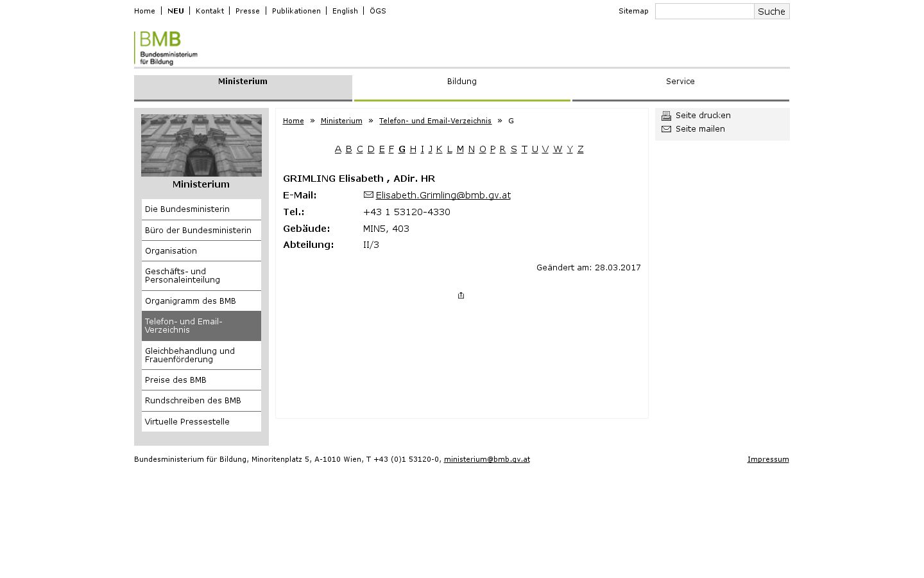Select letter P in the alphabet index
924x578 pixels.
(493, 149)
